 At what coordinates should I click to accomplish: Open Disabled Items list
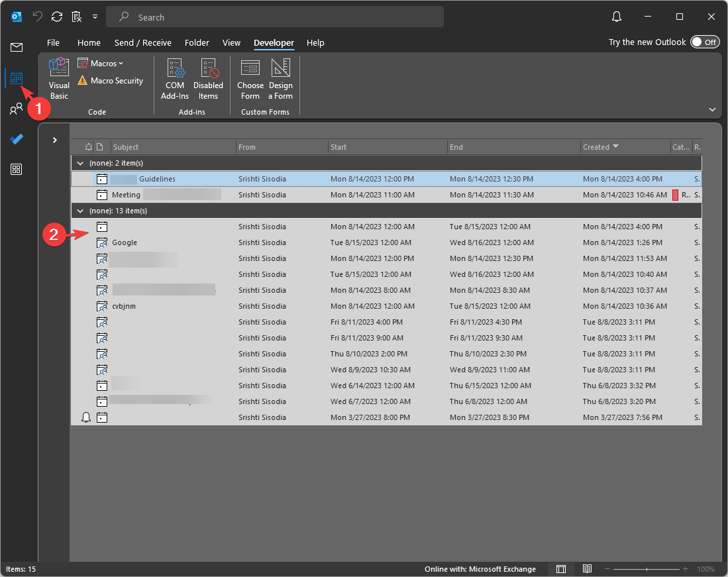[x=208, y=78]
